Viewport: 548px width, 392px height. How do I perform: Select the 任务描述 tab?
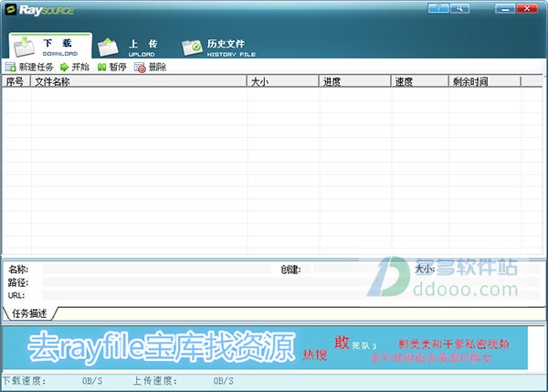[x=29, y=313]
